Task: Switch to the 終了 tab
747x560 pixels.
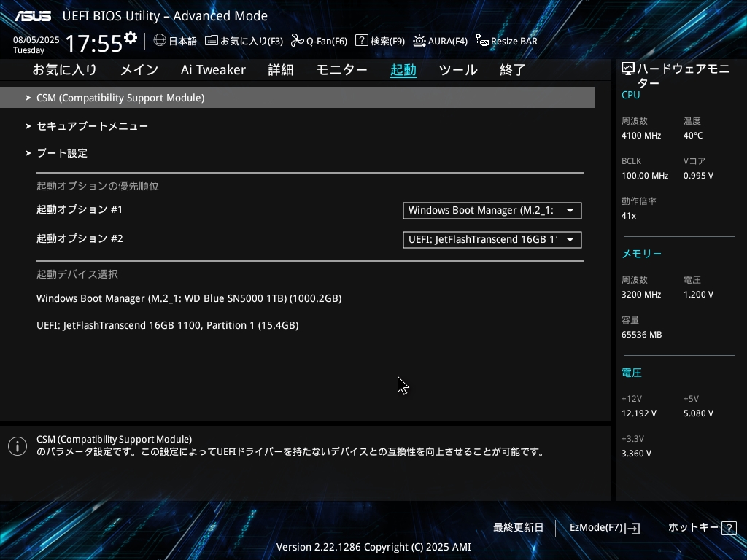Action: point(513,70)
